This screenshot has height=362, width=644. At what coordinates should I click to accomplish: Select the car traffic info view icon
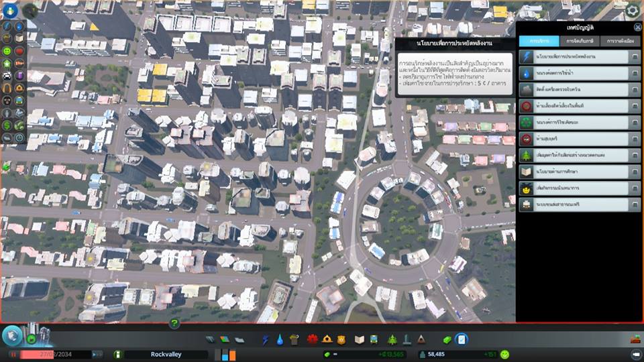(7, 76)
